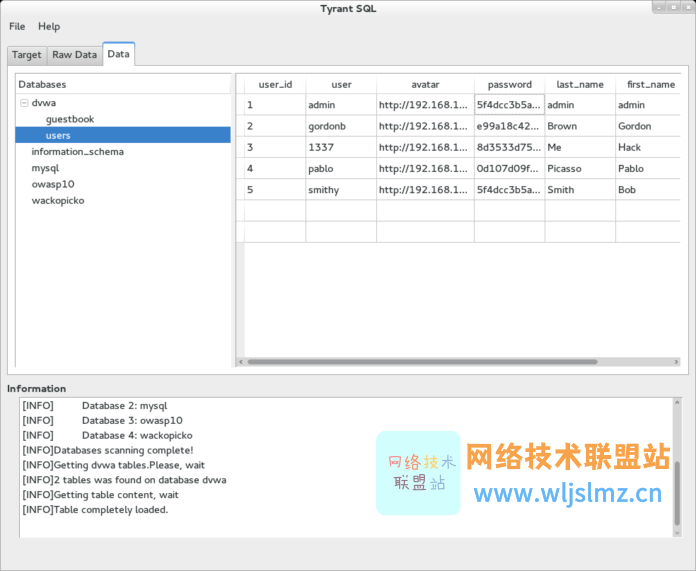Click the Databases column header
Image resolution: width=696 pixels, height=571 pixels.
click(123, 84)
